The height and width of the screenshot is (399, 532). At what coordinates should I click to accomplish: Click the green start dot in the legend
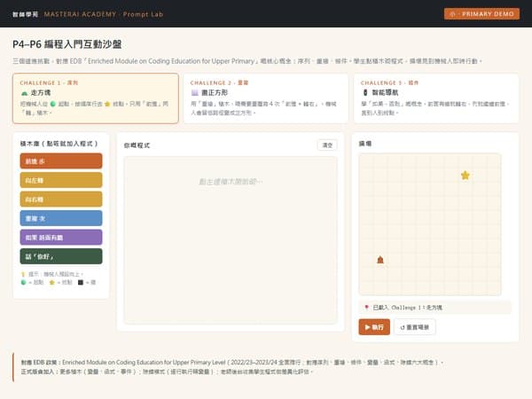coord(23,282)
